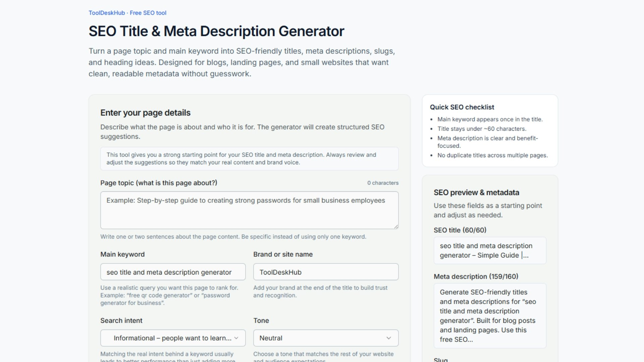Click the Free SEO tool link
Viewport: 644px width, 362px height.
(148, 13)
